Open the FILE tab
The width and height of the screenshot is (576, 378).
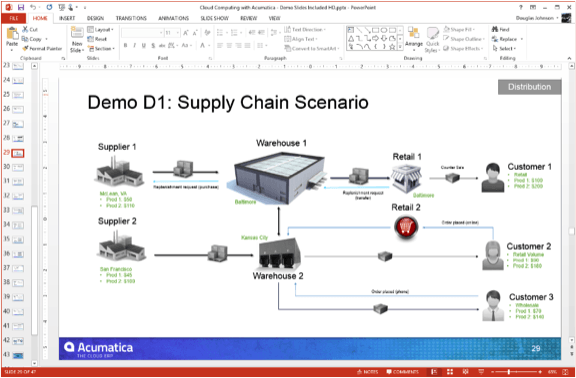click(x=14, y=18)
